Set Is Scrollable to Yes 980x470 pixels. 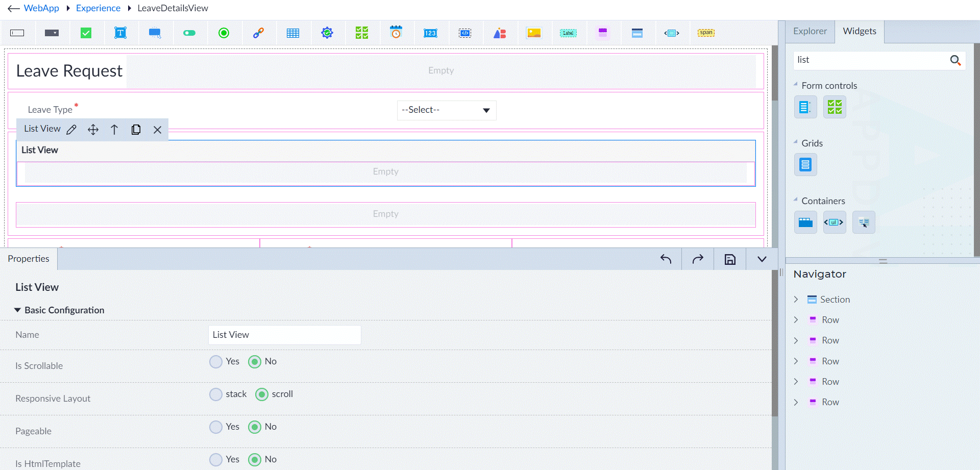pyautogui.click(x=216, y=362)
